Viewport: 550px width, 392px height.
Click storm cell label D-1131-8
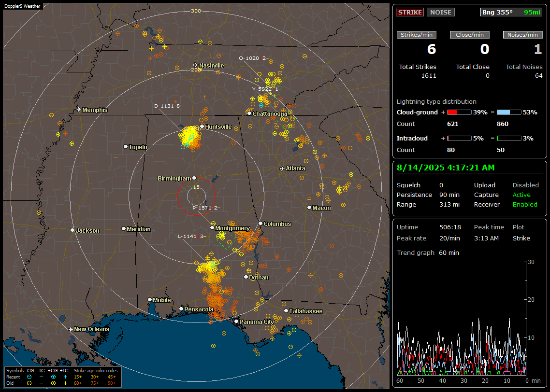168,106
